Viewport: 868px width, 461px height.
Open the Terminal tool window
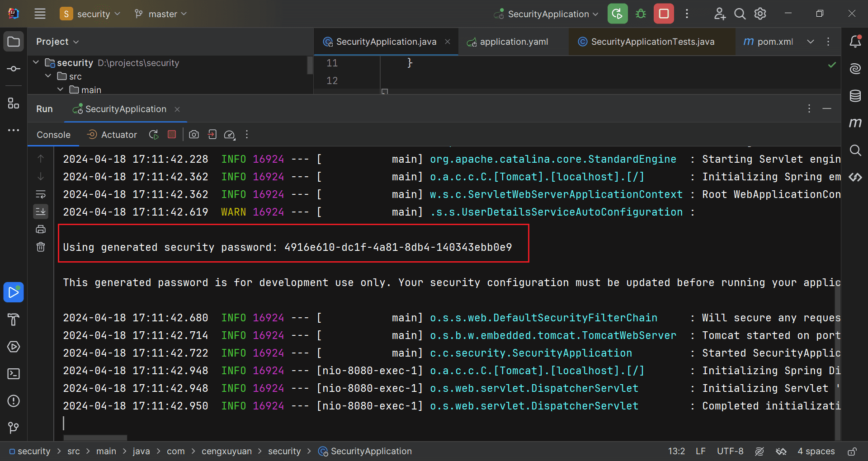14,374
